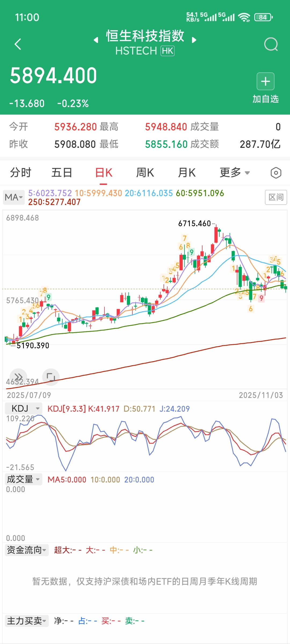Tap the MA250 value 250:5277.407

55,202
